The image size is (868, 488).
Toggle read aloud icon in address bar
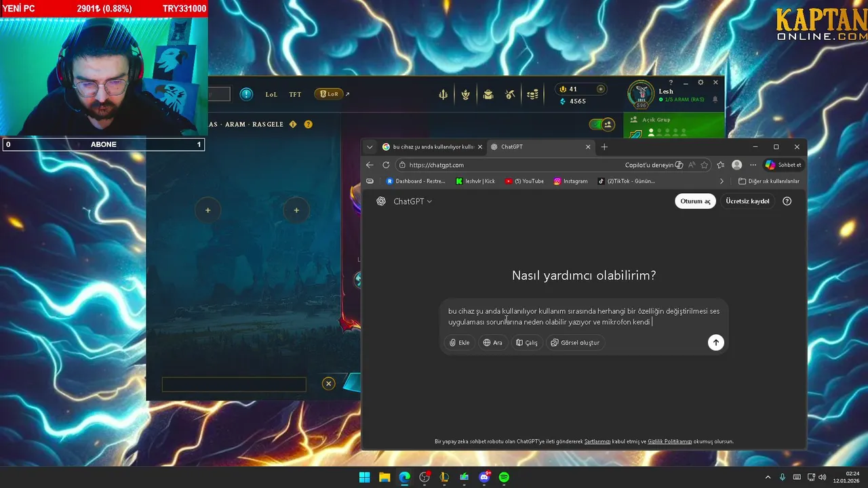[x=692, y=165]
